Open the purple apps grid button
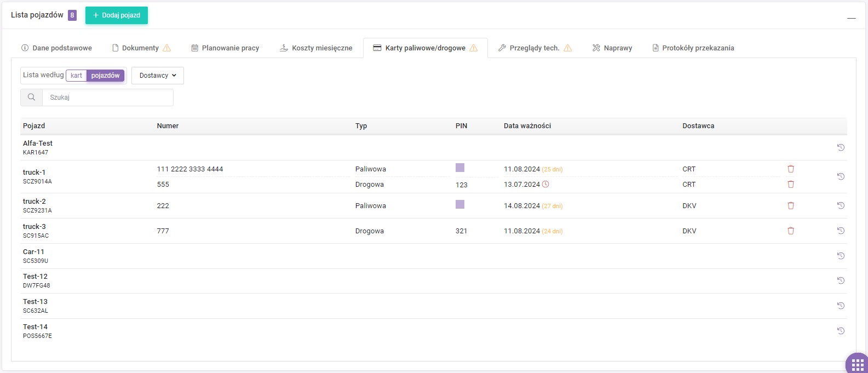Screen dimensions: 868x373 click(858, 364)
